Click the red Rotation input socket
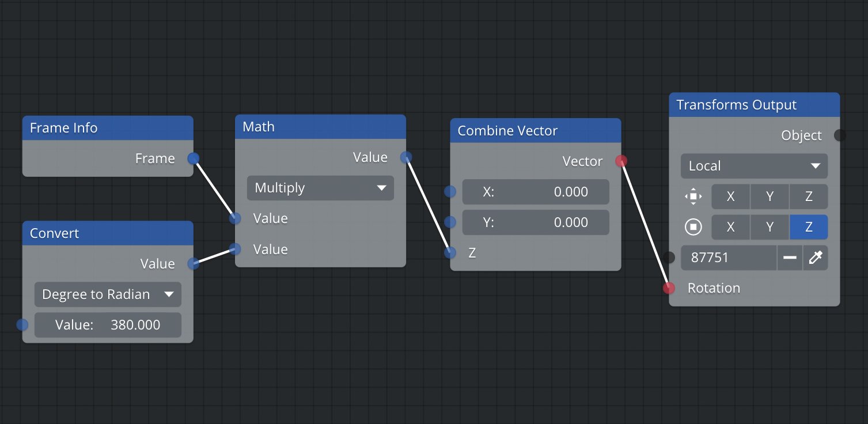The width and height of the screenshot is (868, 424). [669, 287]
